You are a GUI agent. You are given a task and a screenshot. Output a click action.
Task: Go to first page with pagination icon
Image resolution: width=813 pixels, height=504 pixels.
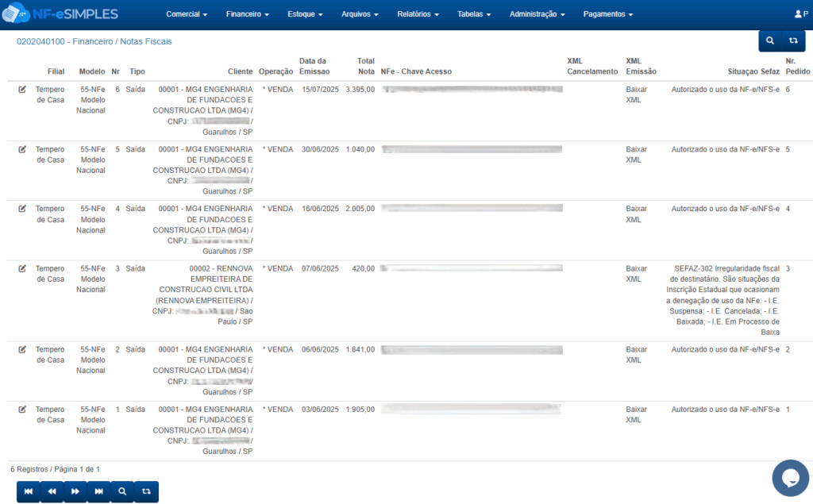click(x=29, y=491)
